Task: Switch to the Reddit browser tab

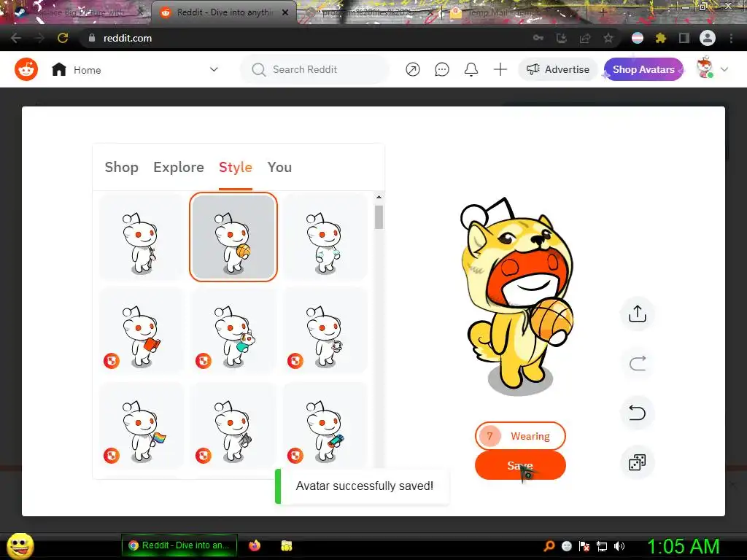Action: tap(224, 12)
